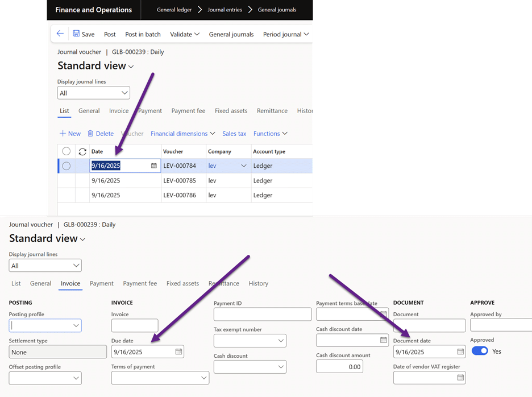Screen dimensions: 532x397
Task: Toggle the Approved switch off
Action: coord(480,351)
